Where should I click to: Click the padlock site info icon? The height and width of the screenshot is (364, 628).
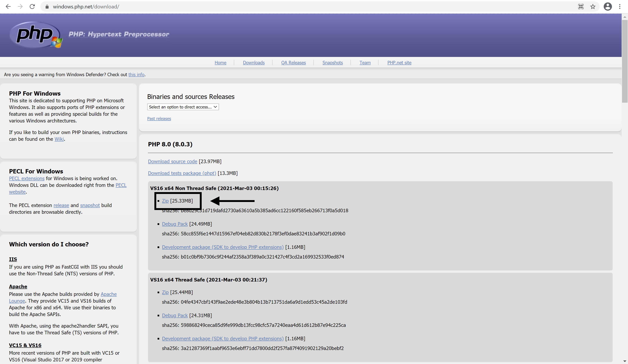coord(47,7)
